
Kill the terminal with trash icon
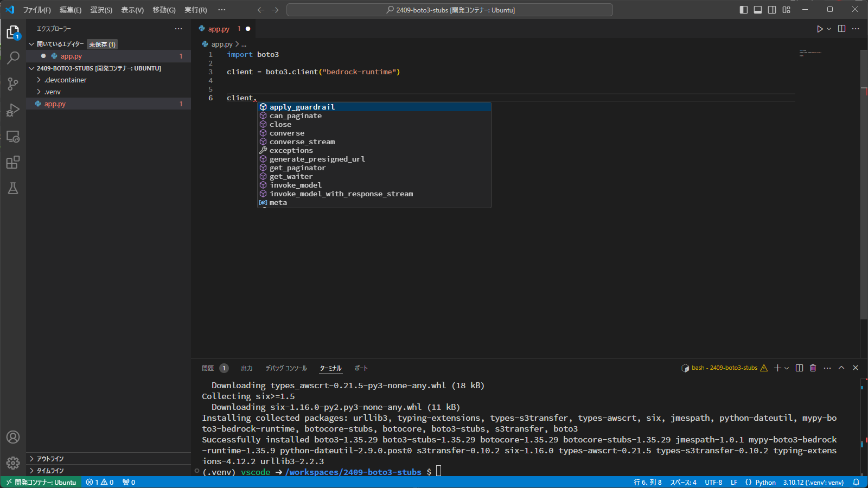point(813,368)
